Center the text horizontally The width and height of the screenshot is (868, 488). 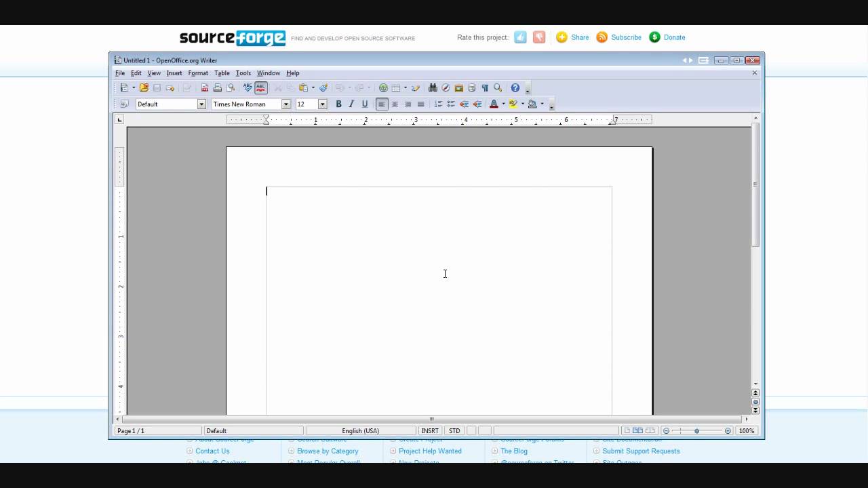click(x=395, y=104)
